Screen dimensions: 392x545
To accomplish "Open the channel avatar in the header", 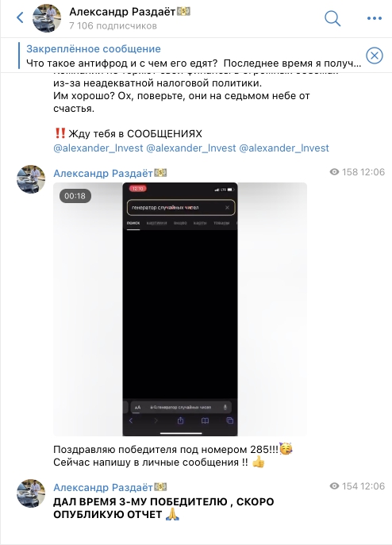I will pos(47,18).
